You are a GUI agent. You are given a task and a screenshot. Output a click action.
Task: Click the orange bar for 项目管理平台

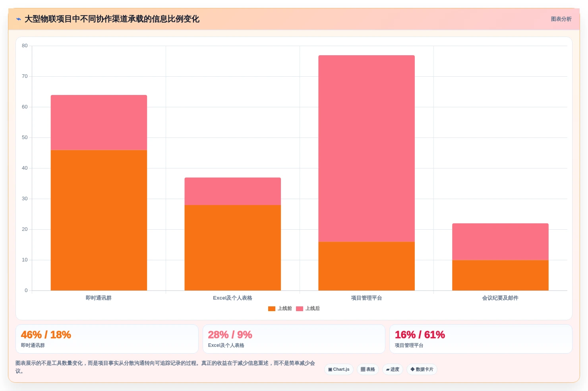[367, 266]
